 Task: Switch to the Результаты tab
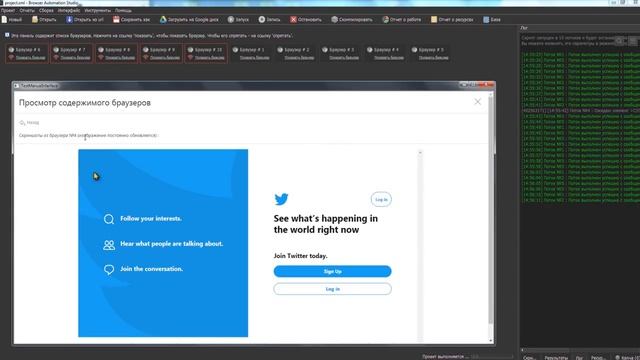point(556,358)
